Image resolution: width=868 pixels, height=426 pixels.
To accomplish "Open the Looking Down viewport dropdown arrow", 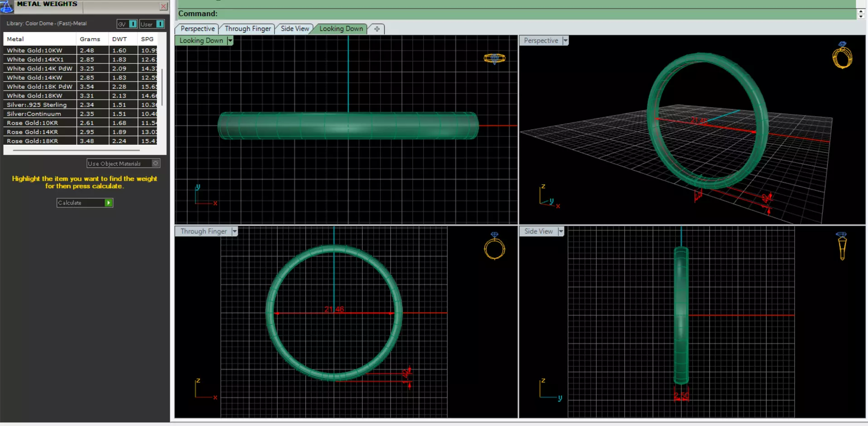I will pos(230,41).
